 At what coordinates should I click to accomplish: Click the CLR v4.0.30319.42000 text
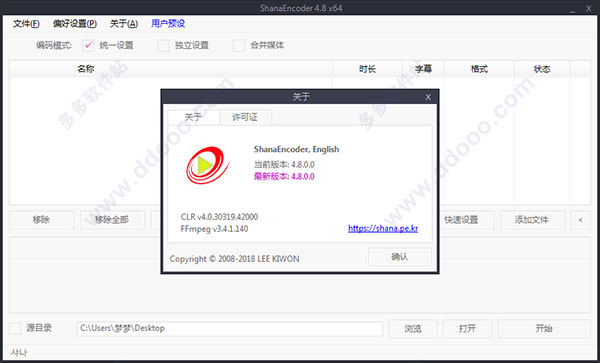219,217
